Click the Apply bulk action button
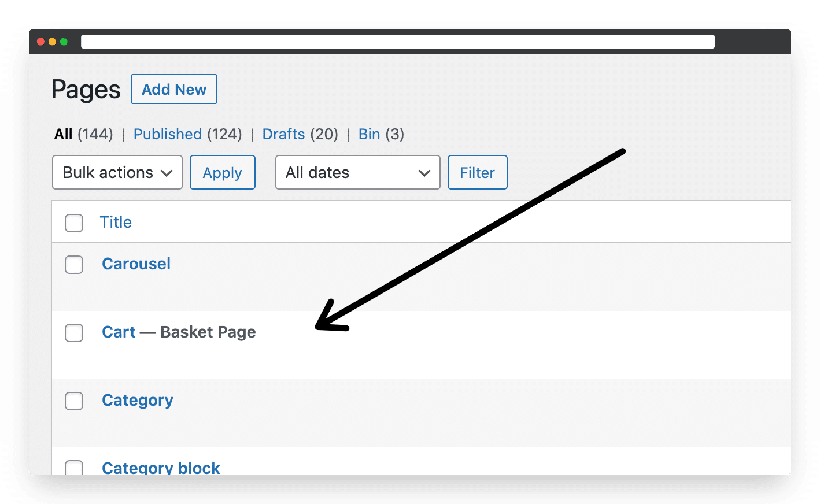The image size is (820, 504). [223, 172]
